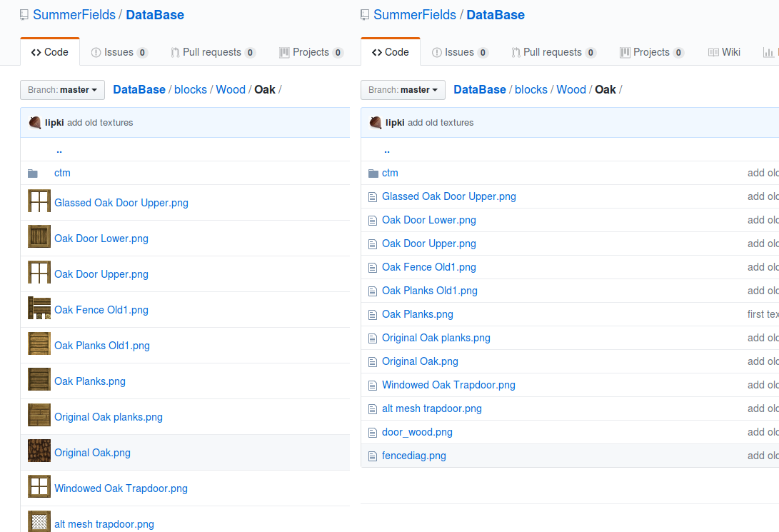This screenshot has width=779, height=532.
Task: Click the alt mesh trapdoor thumbnail
Action: pos(39,521)
